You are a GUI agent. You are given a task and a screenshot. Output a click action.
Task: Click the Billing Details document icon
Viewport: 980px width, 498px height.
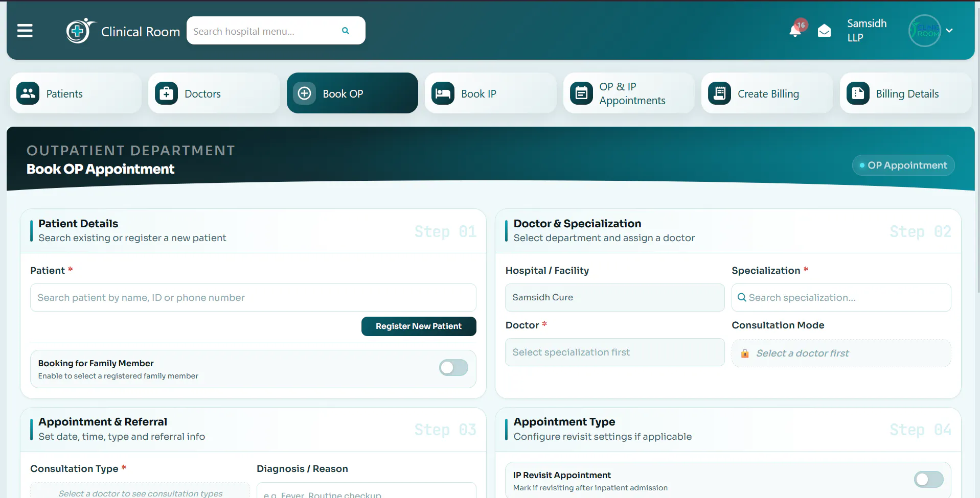(x=858, y=93)
